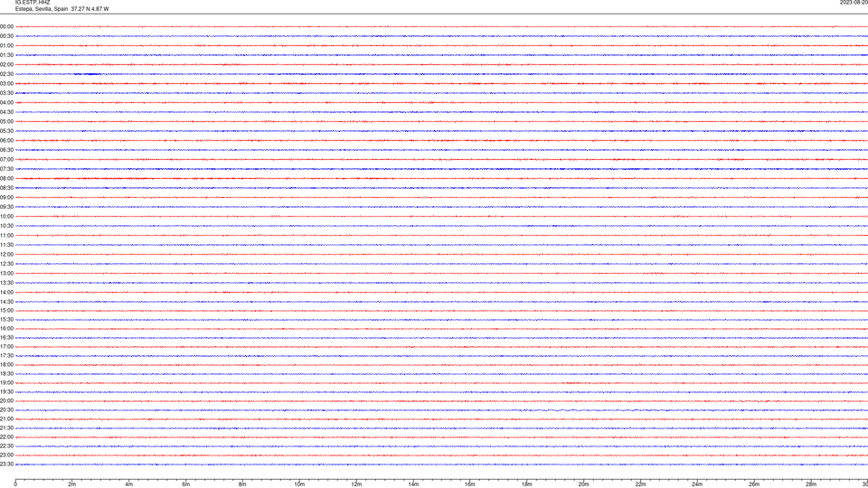Screen dimensions: 868x488
Task: Select the 15:00 time label
Action: point(6,310)
